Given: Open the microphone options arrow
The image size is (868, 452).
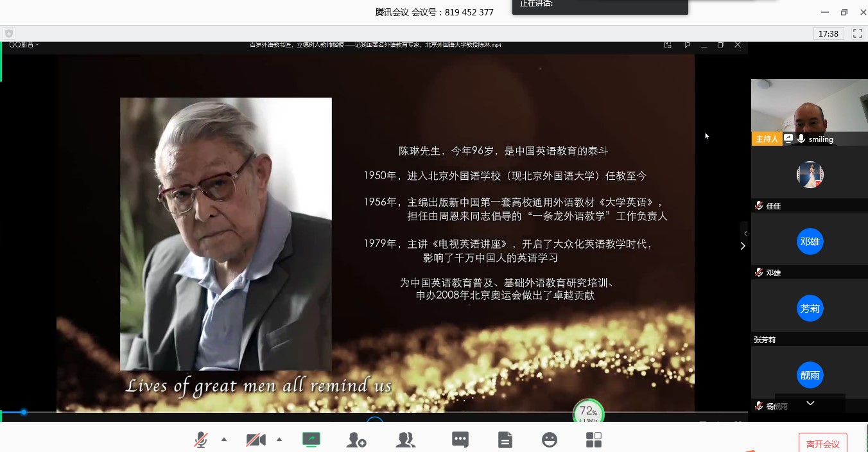Looking at the screenshot, I should coord(224,440).
